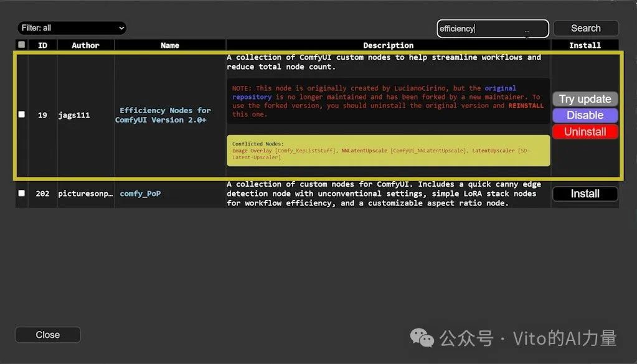637x364 pixels.
Task: Sort by the ID column header
Action: point(43,45)
